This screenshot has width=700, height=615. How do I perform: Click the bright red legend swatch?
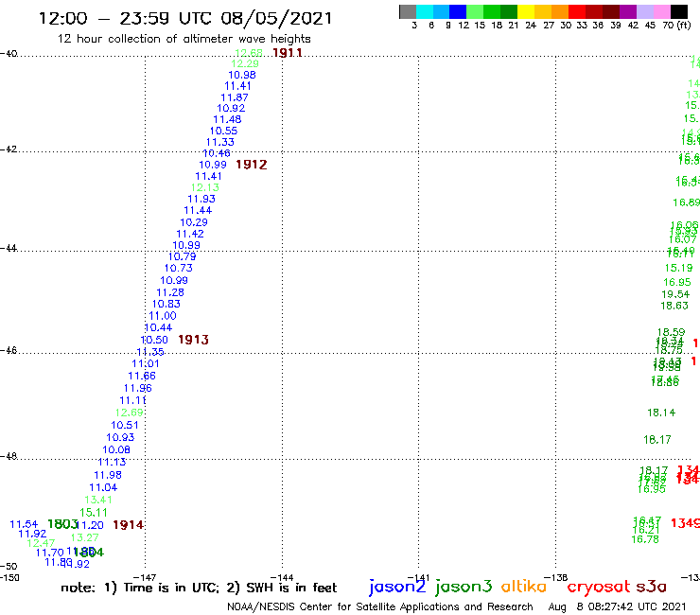point(577,11)
